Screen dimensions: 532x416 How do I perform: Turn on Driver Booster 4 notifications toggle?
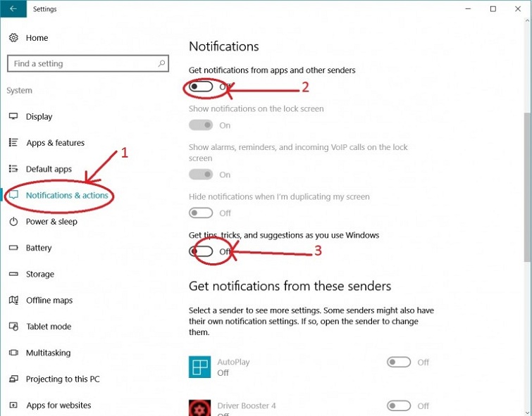[x=399, y=405]
